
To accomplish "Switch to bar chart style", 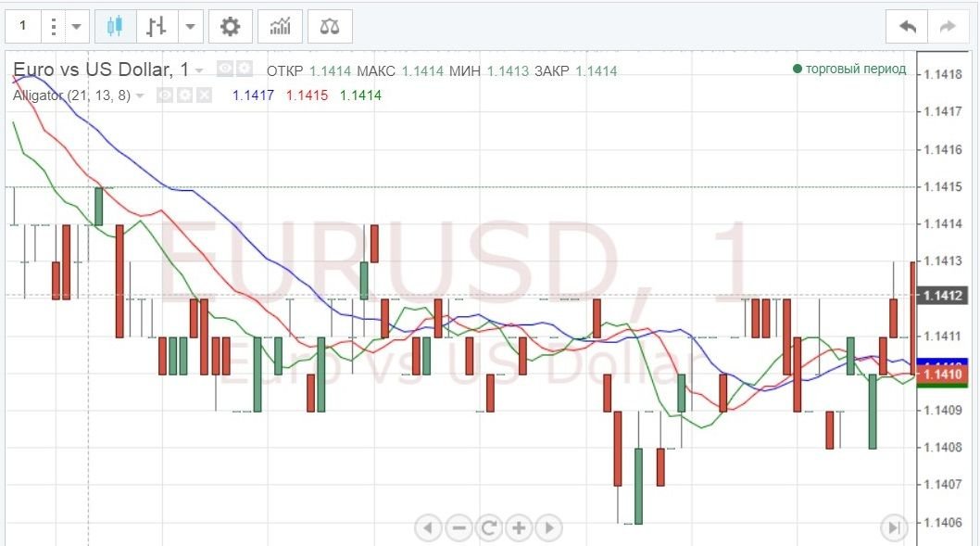I will pyautogui.click(x=157, y=26).
